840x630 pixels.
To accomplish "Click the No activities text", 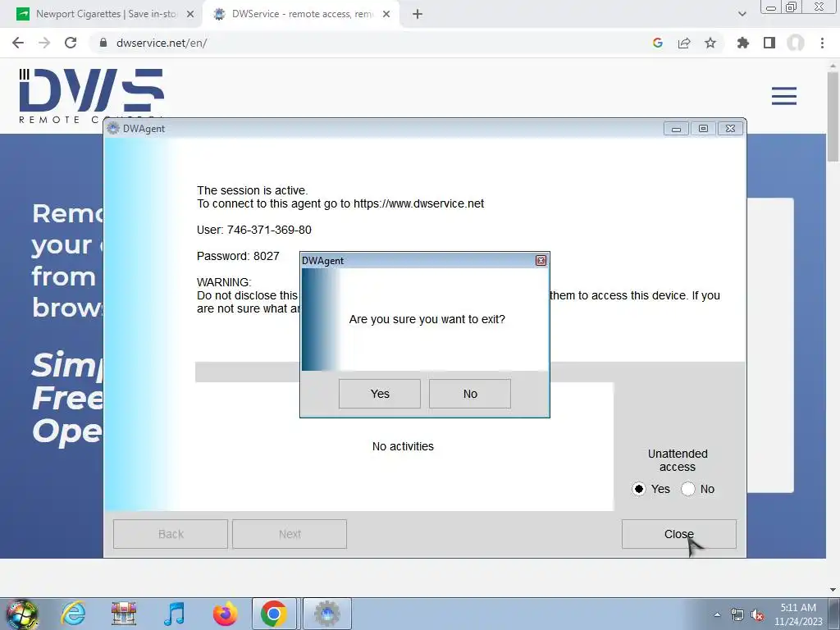I will [403, 446].
